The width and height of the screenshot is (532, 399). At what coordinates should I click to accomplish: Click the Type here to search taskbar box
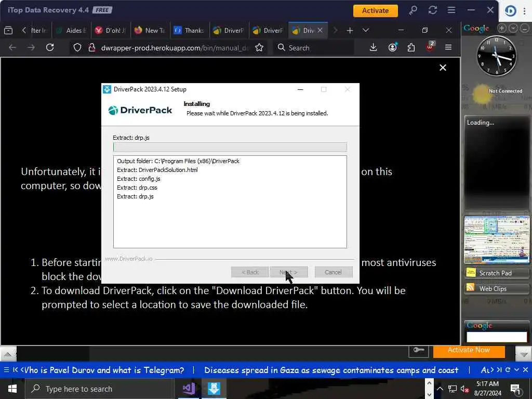[99, 389]
